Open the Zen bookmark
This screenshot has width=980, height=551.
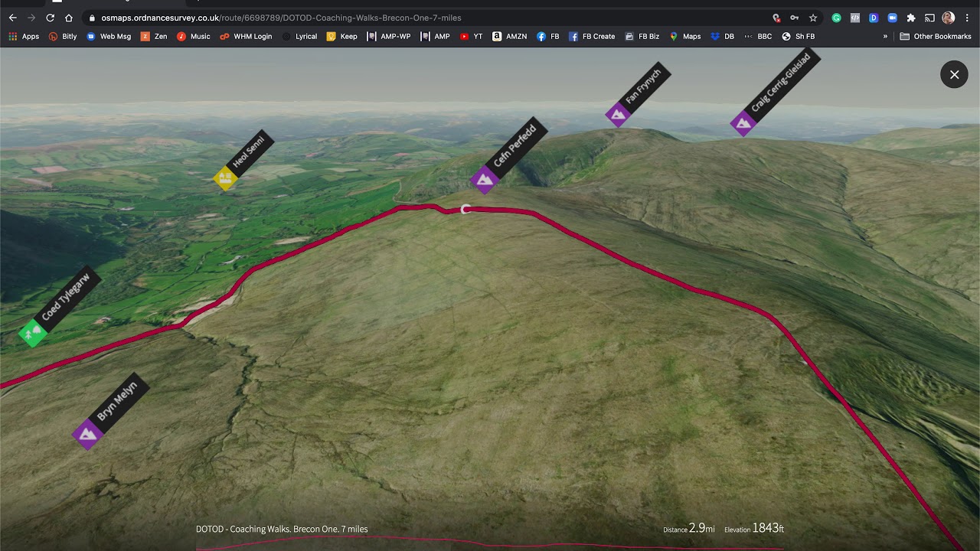point(154,36)
